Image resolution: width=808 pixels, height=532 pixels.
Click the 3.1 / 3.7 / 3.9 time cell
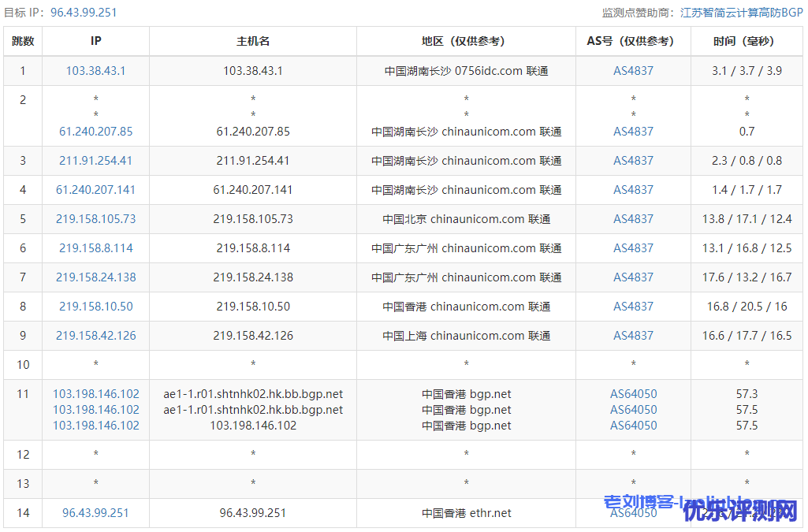click(747, 71)
